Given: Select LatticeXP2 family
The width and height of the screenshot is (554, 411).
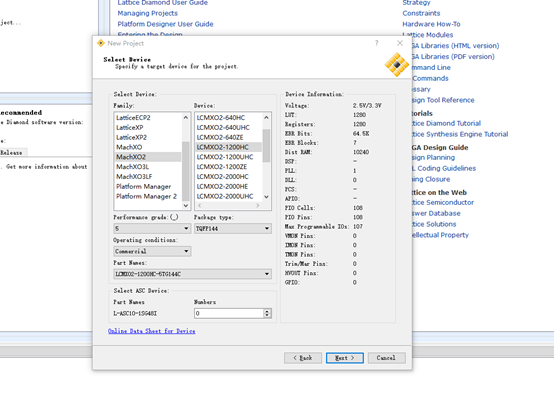Looking at the screenshot, I should click(x=148, y=137).
